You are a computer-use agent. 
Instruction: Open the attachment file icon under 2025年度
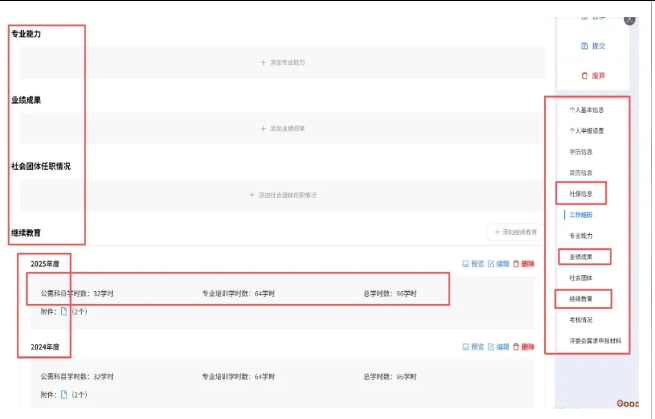coord(64,311)
